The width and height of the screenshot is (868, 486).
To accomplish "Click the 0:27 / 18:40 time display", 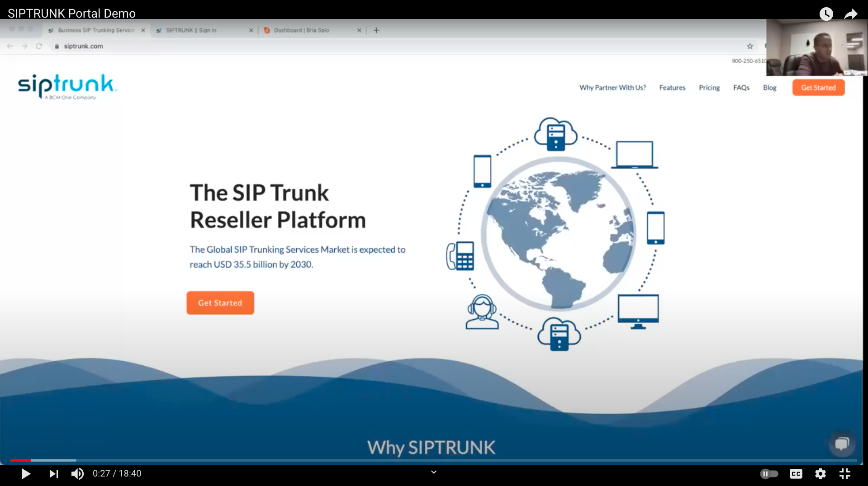I will pos(117,473).
